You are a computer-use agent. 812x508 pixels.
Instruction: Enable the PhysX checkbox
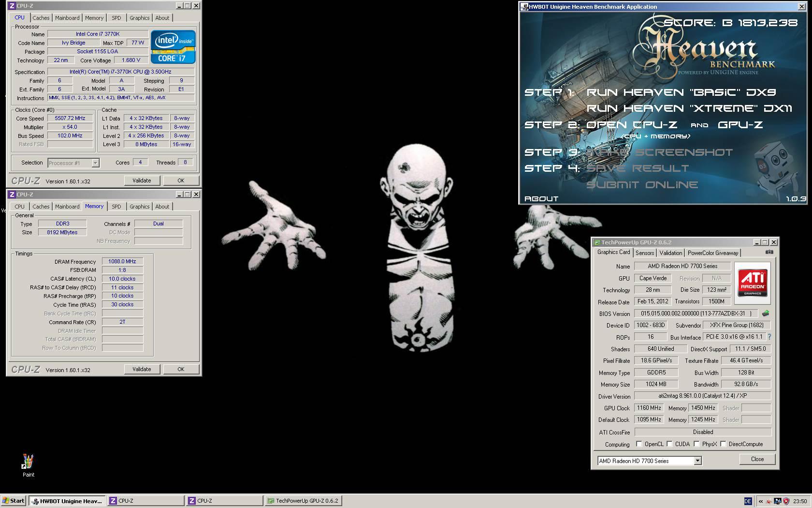(x=696, y=444)
